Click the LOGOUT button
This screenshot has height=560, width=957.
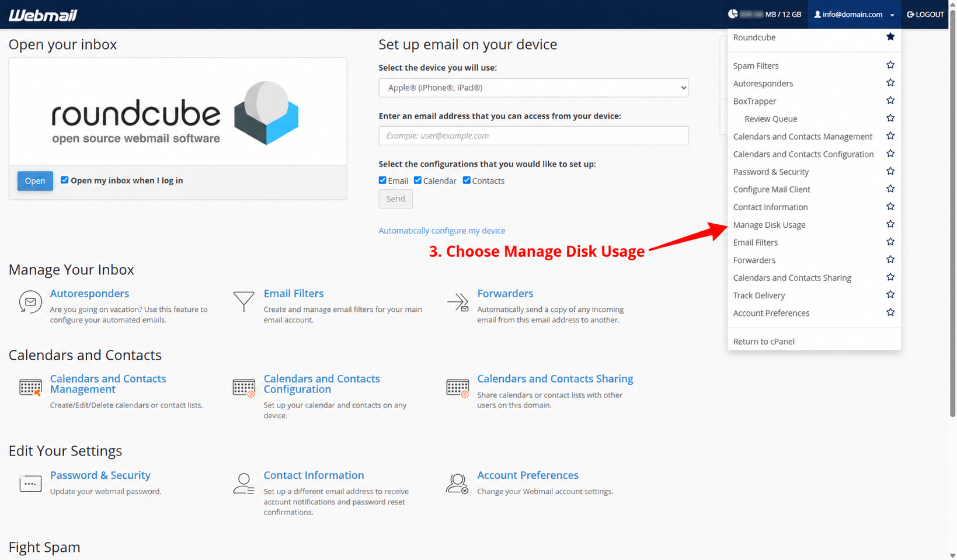tap(925, 15)
